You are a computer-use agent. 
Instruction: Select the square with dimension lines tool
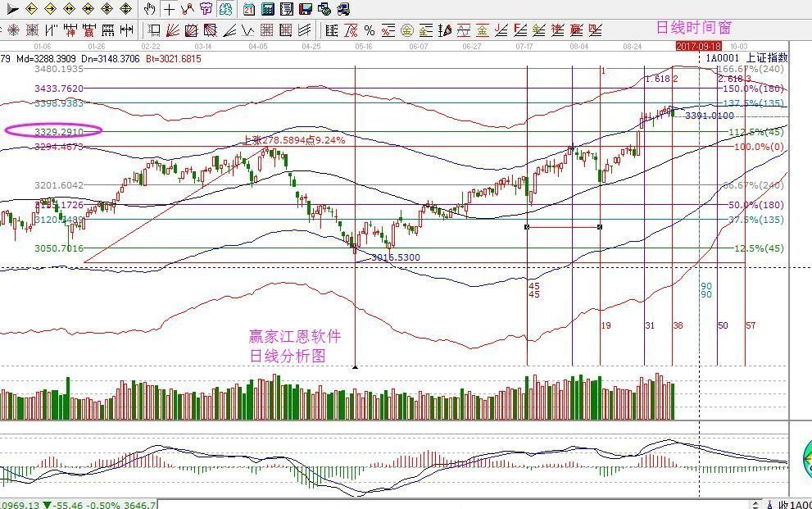pos(154,30)
